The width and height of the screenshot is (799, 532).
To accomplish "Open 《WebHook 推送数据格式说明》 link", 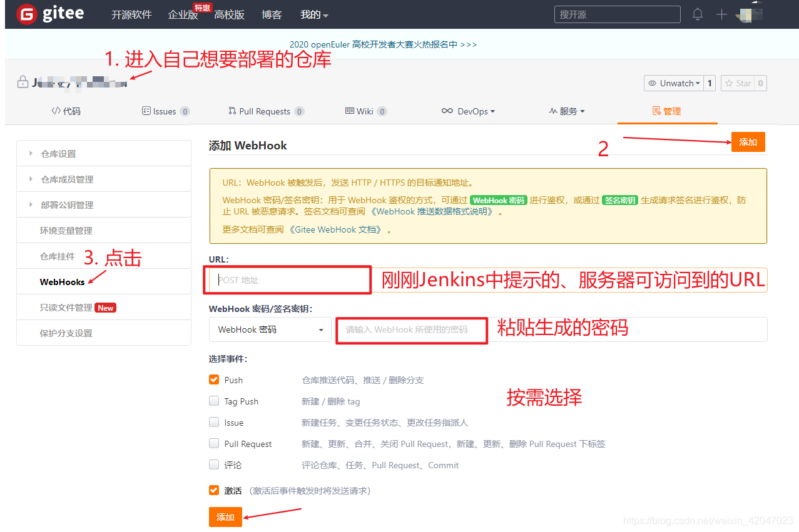I will tap(434, 211).
